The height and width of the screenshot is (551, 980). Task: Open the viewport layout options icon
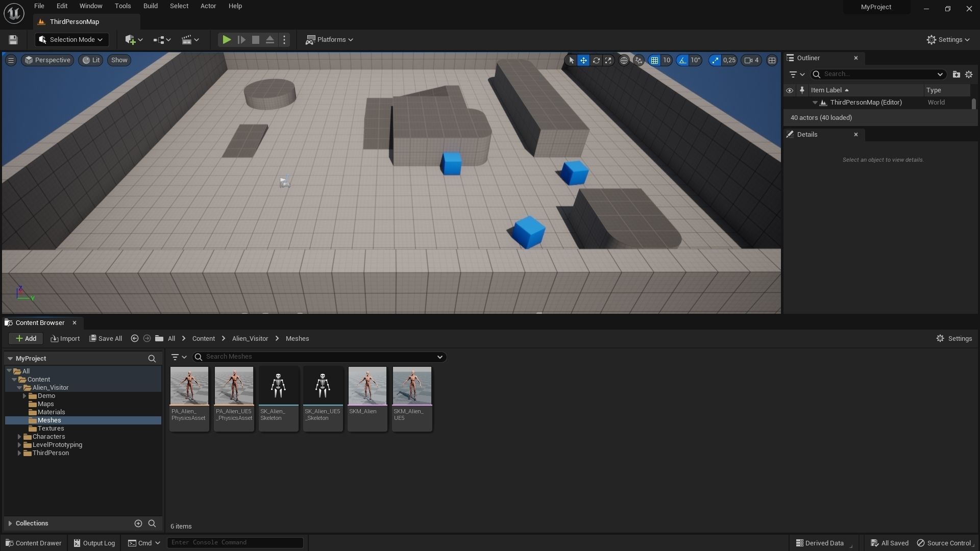coord(772,60)
